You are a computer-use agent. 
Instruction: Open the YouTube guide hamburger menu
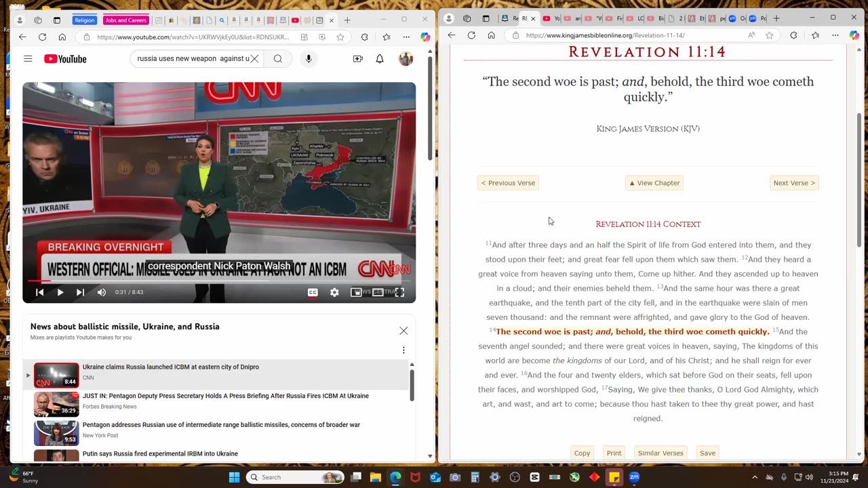tap(28, 59)
